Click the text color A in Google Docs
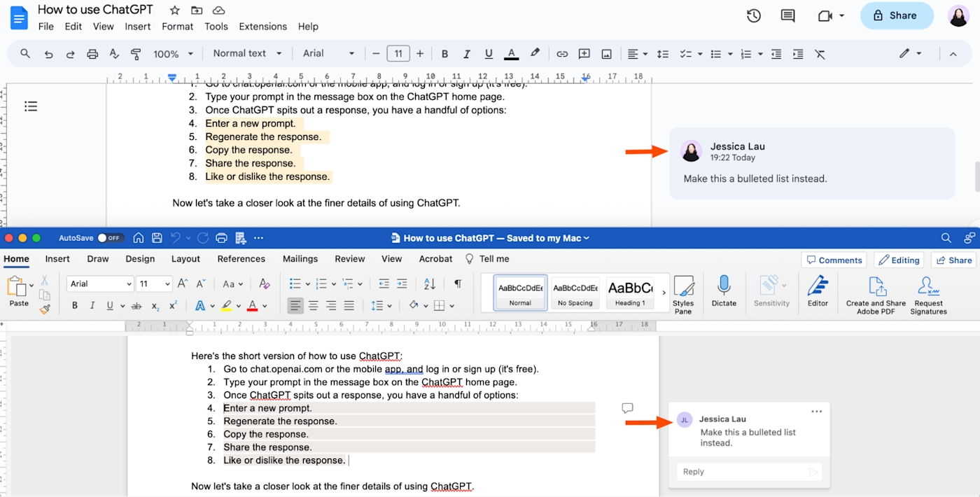This screenshot has height=497, width=980. click(511, 54)
